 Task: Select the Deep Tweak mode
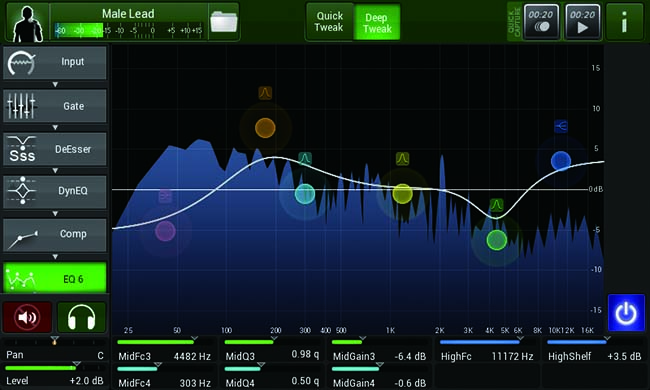[377, 22]
